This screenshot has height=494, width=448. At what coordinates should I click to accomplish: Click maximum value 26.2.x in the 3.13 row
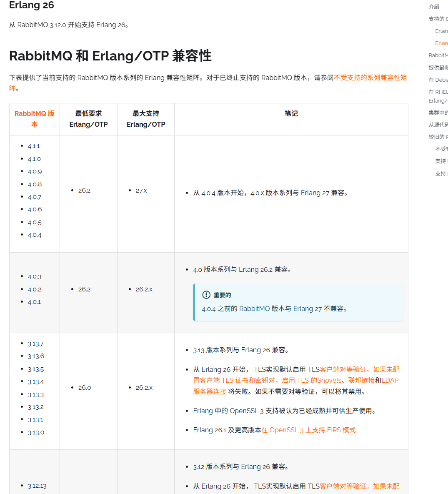(x=144, y=388)
